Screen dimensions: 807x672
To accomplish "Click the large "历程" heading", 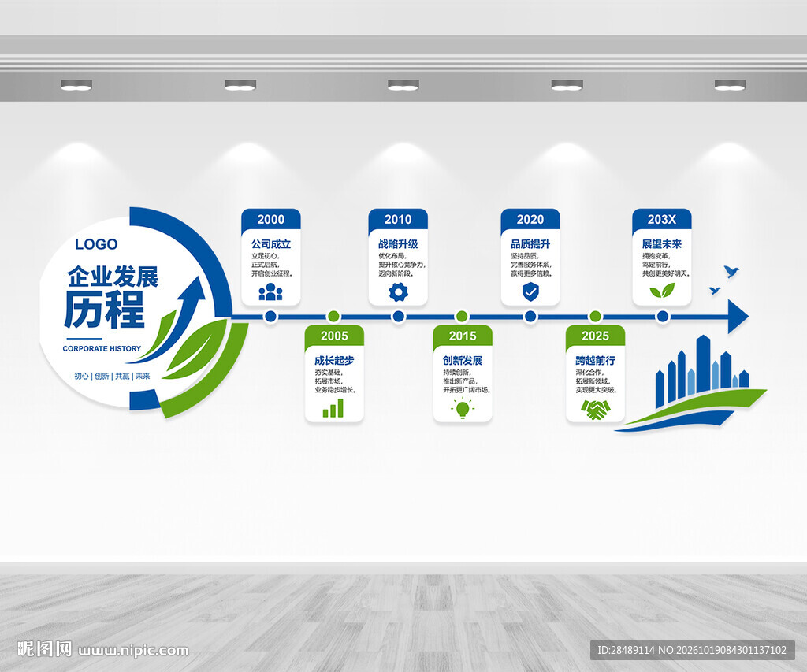I will point(105,310).
